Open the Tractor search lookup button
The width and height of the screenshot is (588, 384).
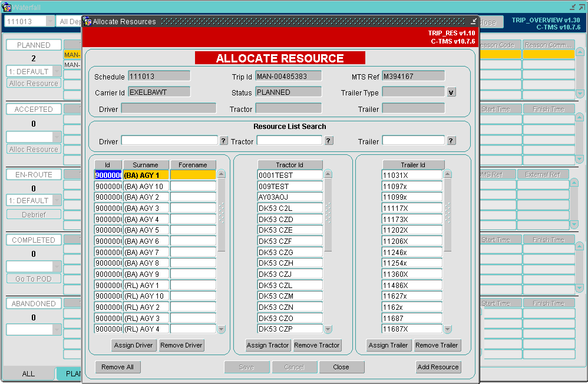[x=328, y=141]
